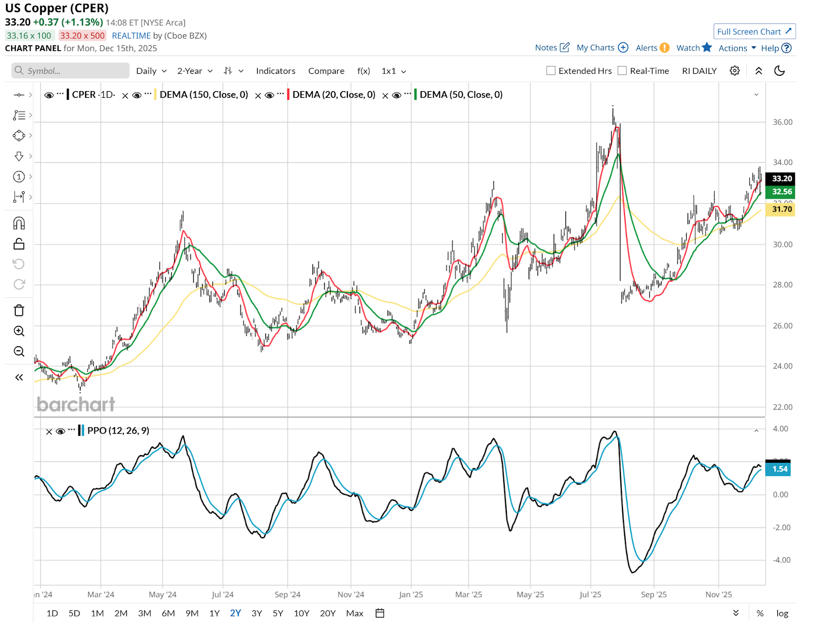Click the zoom in magnifier icon
The width and height of the screenshot is (815, 644).
click(19, 331)
